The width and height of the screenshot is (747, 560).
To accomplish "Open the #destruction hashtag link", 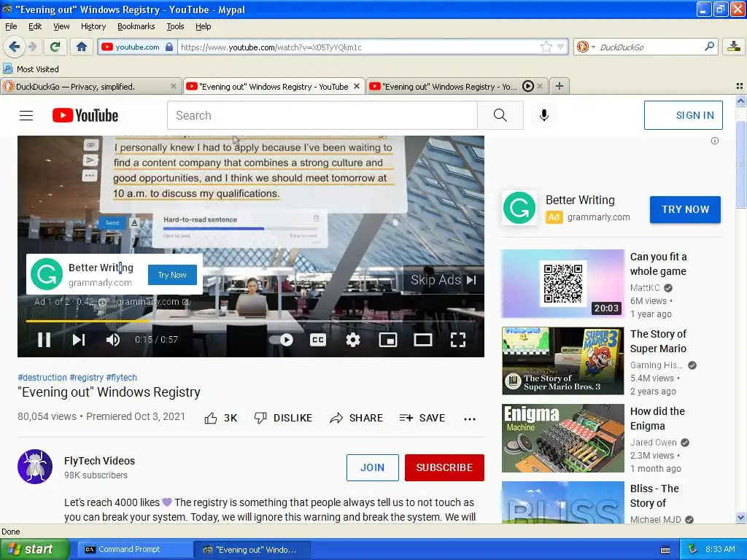I will click(42, 377).
